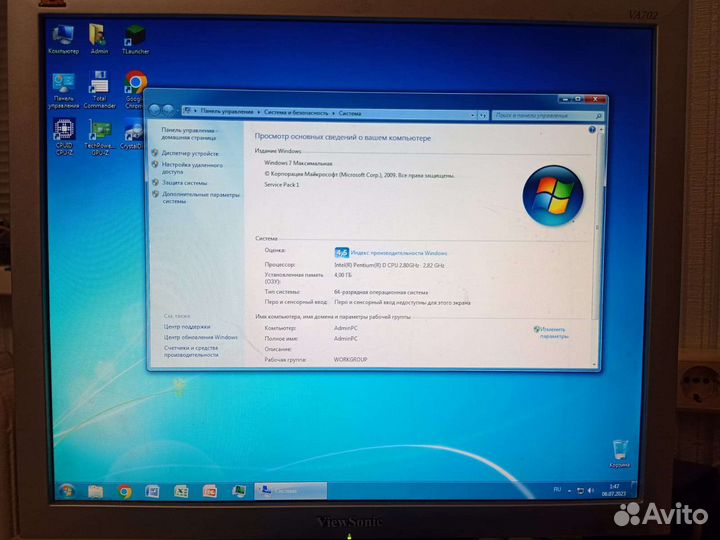Click the 4,6 performance score badge
720x540 pixels.
[341, 253]
